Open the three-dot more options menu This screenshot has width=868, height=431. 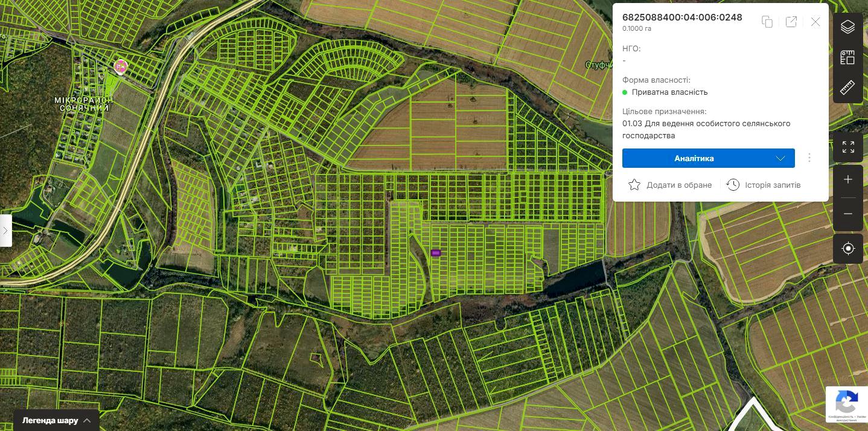(809, 158)
